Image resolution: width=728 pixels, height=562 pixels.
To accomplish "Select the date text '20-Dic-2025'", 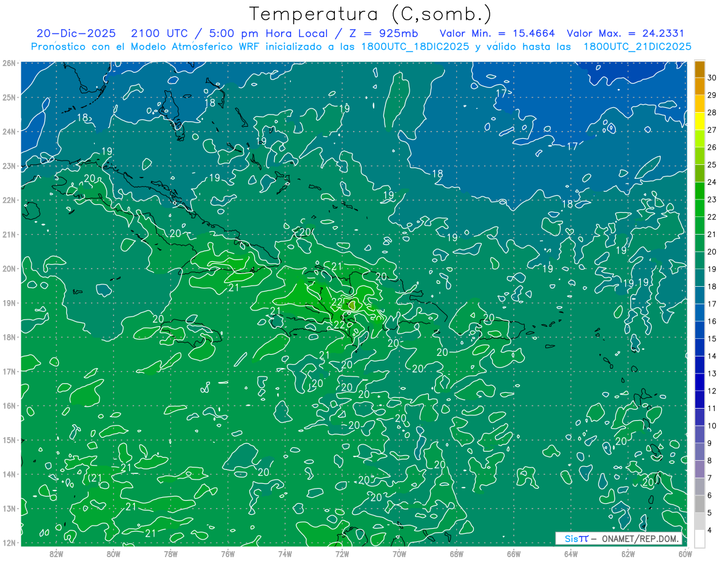I will point(76,33).
